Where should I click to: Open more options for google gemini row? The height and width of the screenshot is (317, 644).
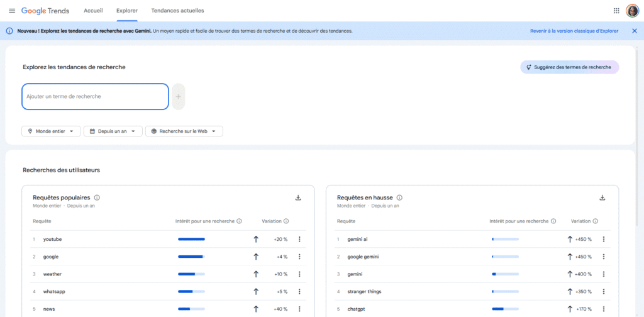603,257
